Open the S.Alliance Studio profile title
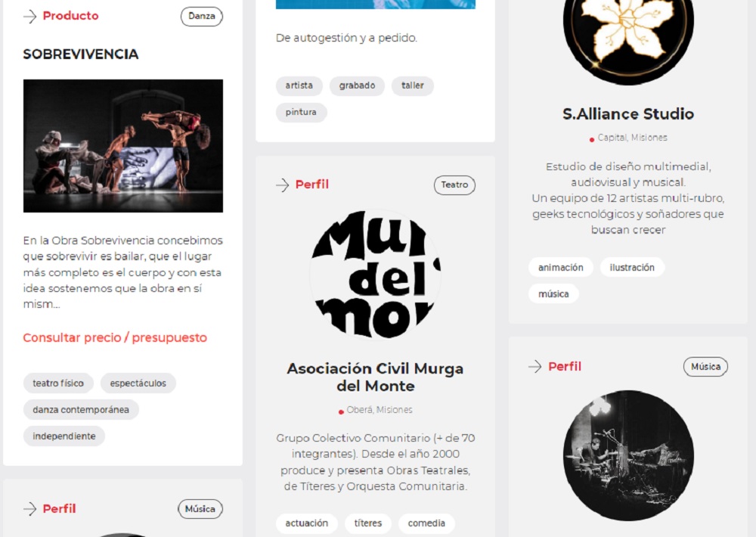This screenshot has width=756, height=537. click(628, 114)
